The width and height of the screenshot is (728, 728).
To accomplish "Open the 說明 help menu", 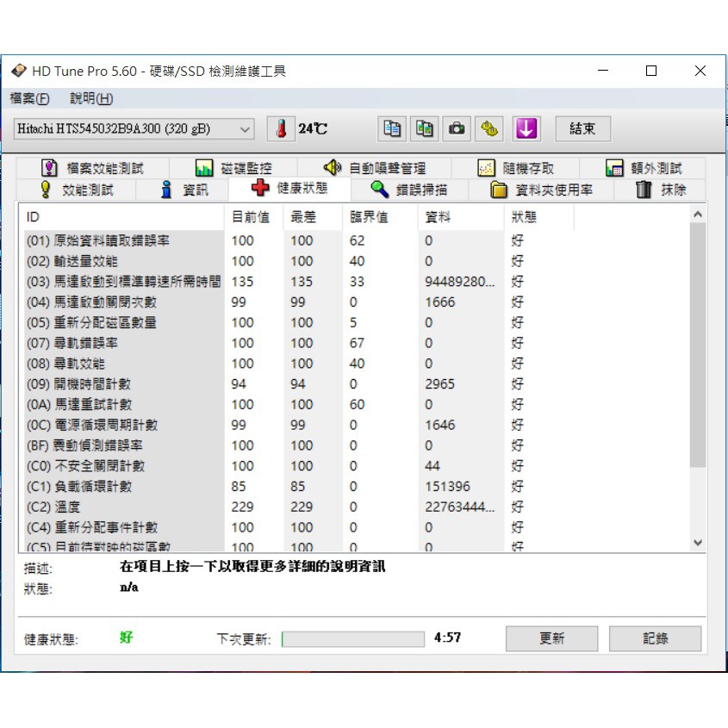I will (x=91, y=98).
